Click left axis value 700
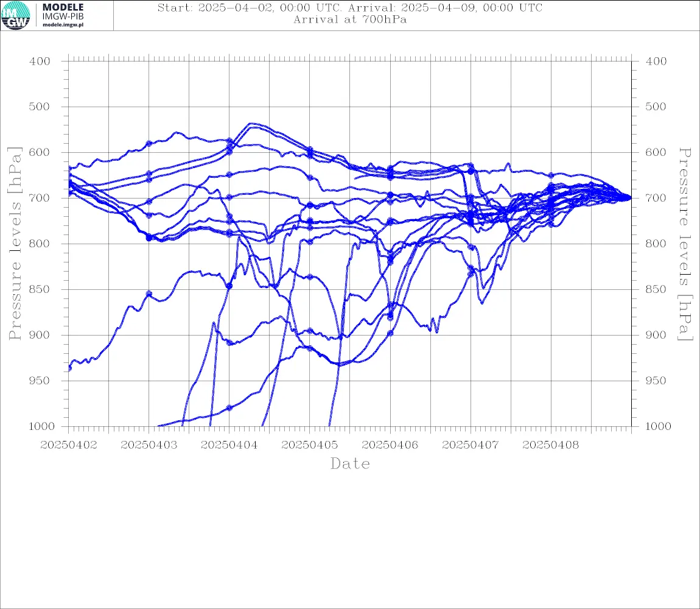The height and width of the screenshot is (609, 700). pyautogui.click(x=40, y=198)
